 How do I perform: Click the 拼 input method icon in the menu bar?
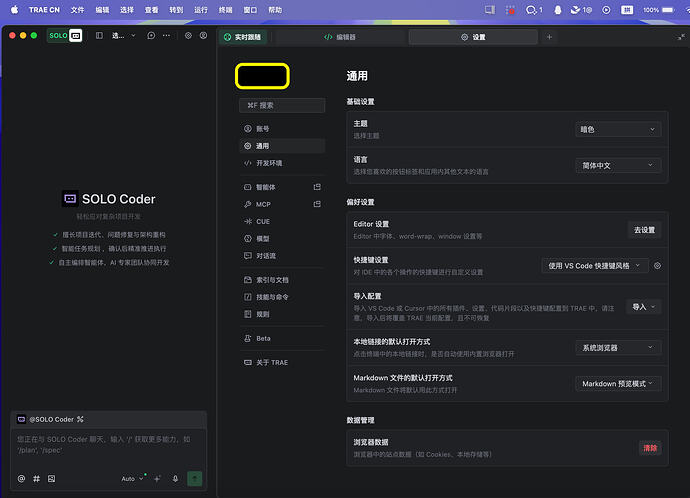click(x=627, y=10)
